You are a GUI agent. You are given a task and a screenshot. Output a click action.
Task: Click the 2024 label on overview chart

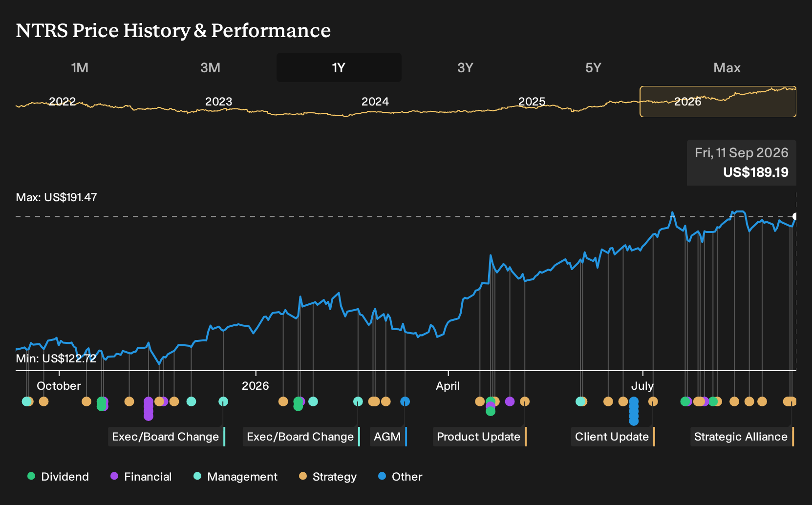click(x=375, y=102)
